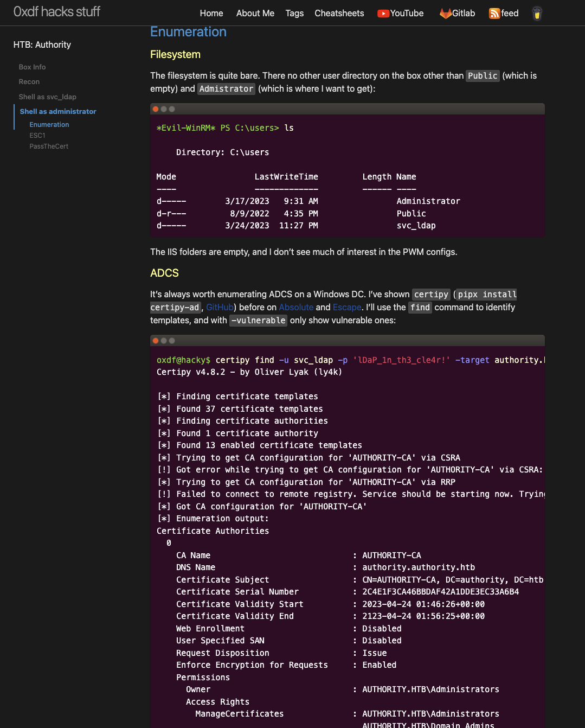Click the 'Enumeration output:' line
This screenshot has width=585, height=728.
pos(213,519)
